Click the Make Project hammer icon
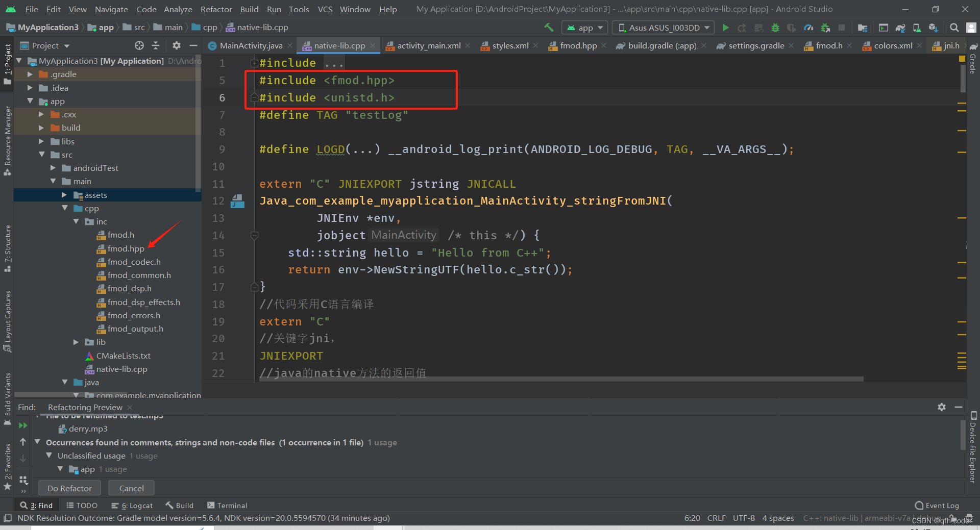The image size is (980, 530). pyautogui.click(x=549, y=28)
